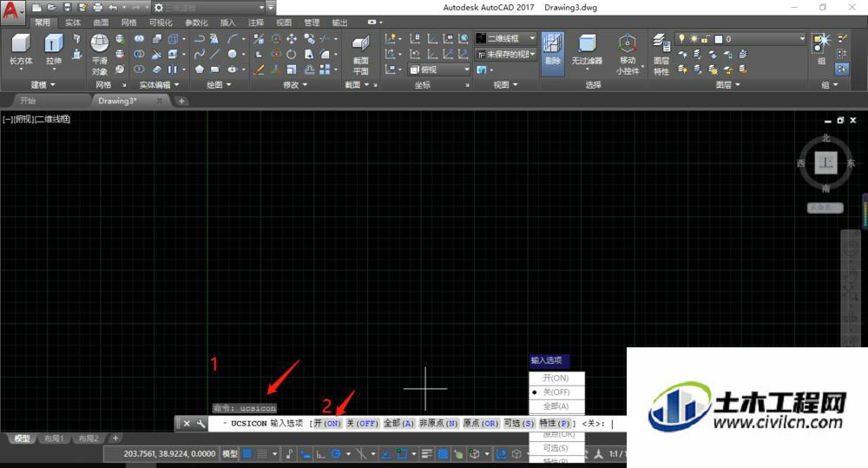Select the Rotate tool in 修改 panel

291,54
